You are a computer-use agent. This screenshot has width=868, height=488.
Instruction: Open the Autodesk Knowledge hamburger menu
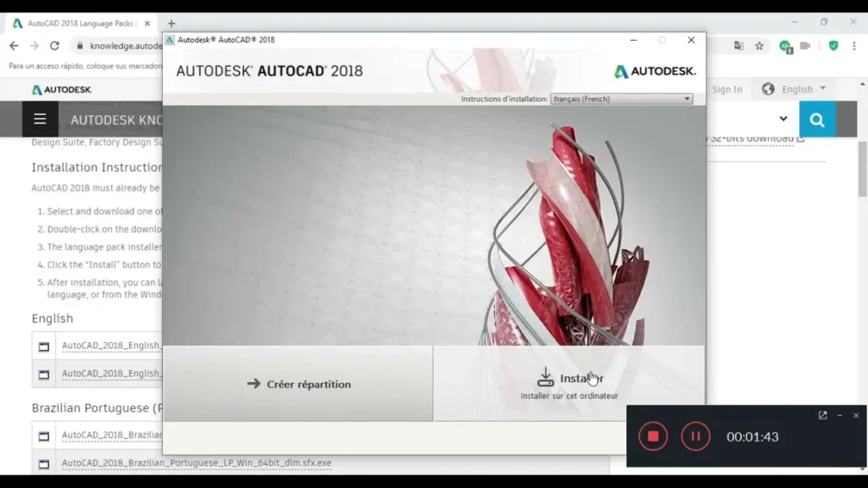(x=40, y=119)
